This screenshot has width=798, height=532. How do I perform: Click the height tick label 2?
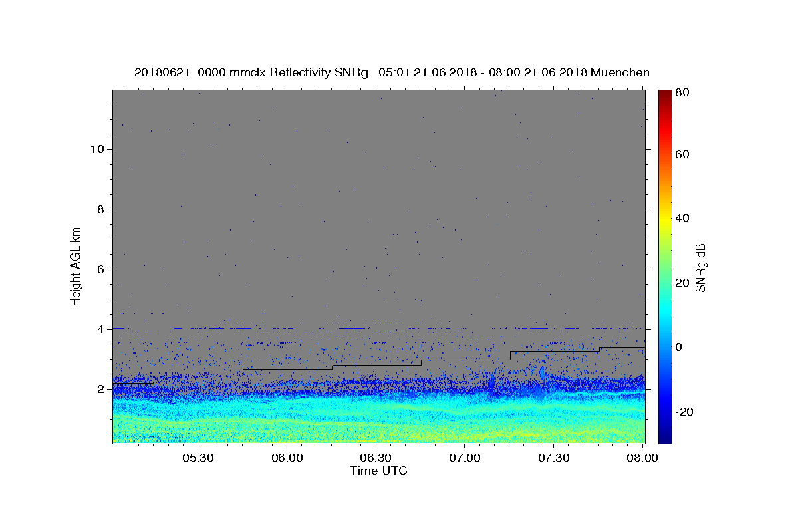point(100,389)
